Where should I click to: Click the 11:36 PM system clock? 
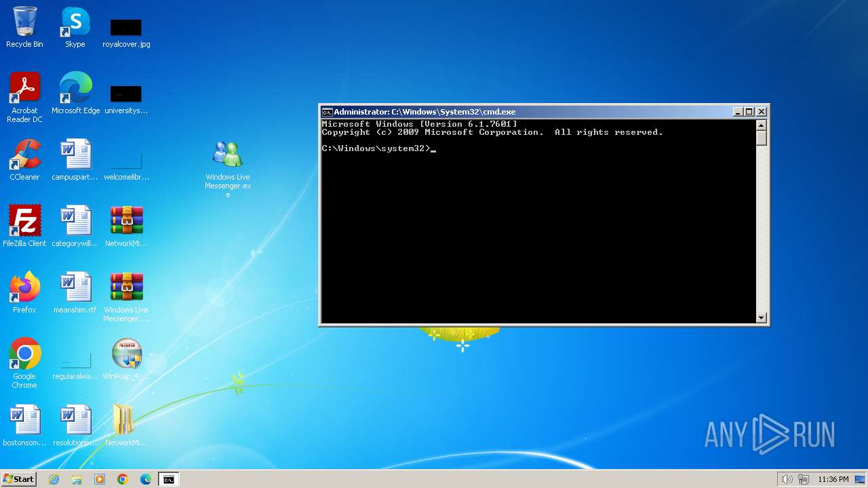pyautogui.click(x=833, y=479)
